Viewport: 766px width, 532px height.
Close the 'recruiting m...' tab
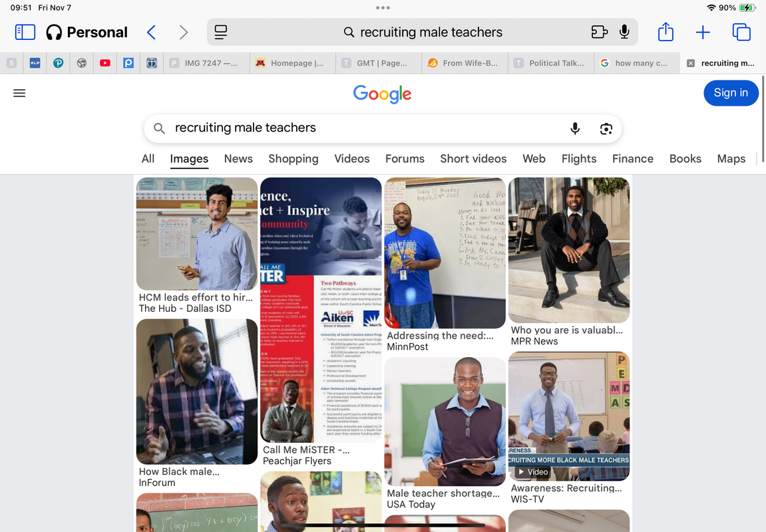pos(691,63)
